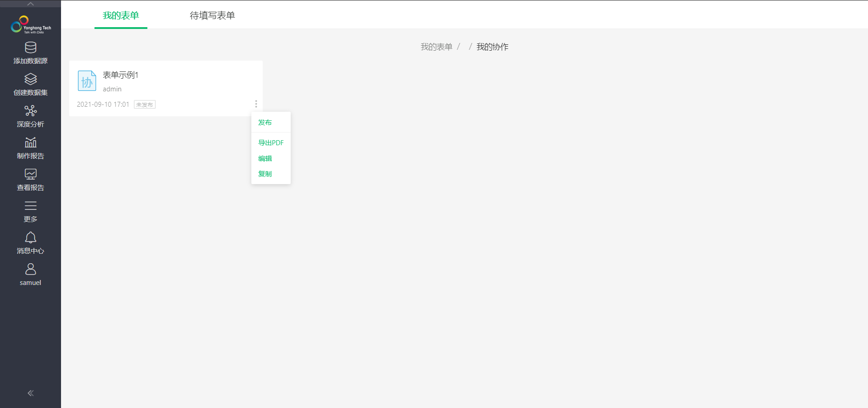Open 制作报告 in the sidebar

pos(30,142)
